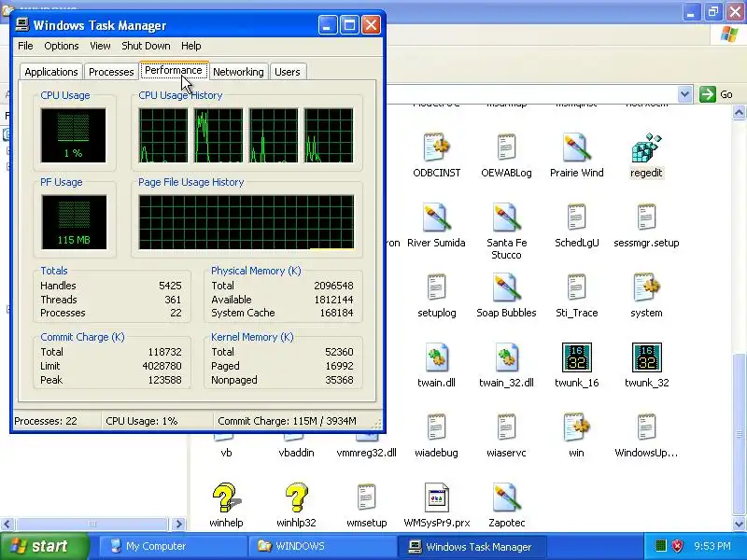Select the Prairie Wind bitmap icon

click(x=576, y=147)
